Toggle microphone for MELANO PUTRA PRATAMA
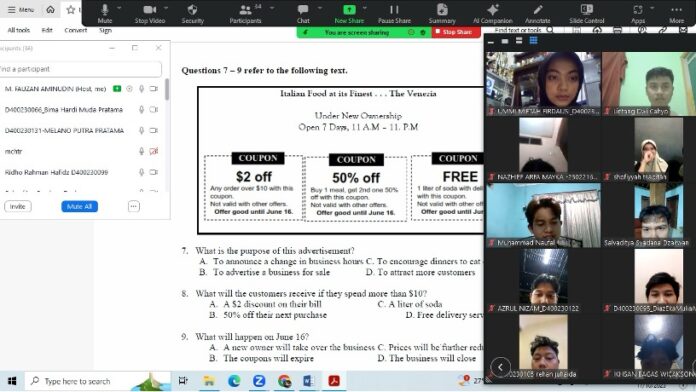 point(141,131)
